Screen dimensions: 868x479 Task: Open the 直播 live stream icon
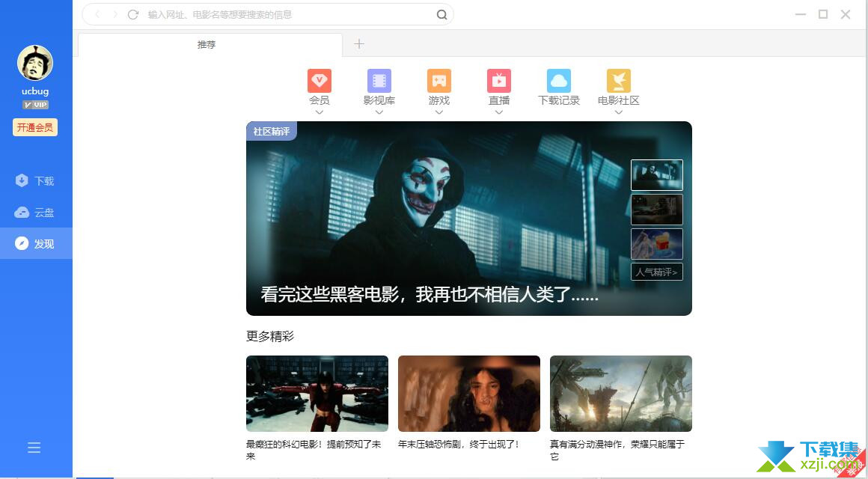[x=499, y=81]
